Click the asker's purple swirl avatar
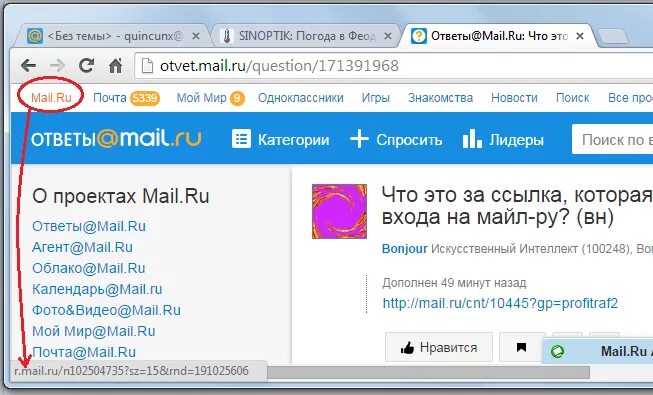Screen dimensions: 653x395 click(x=339, y=211)
